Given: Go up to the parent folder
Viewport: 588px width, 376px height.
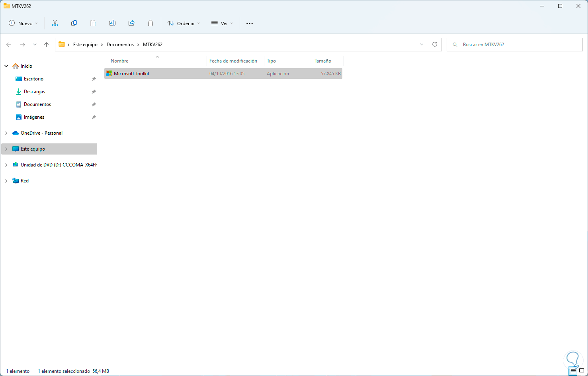Looking at the screenshot, I should [47, 45].
